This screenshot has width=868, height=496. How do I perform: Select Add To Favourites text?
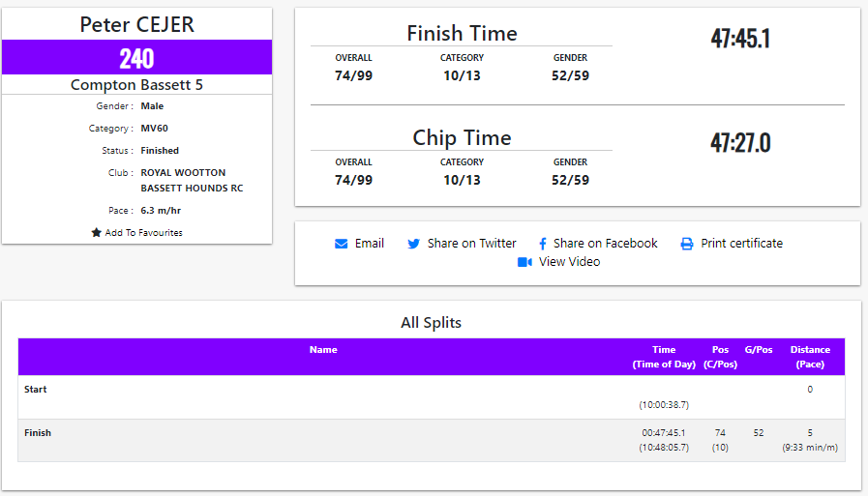click(144, 233)
